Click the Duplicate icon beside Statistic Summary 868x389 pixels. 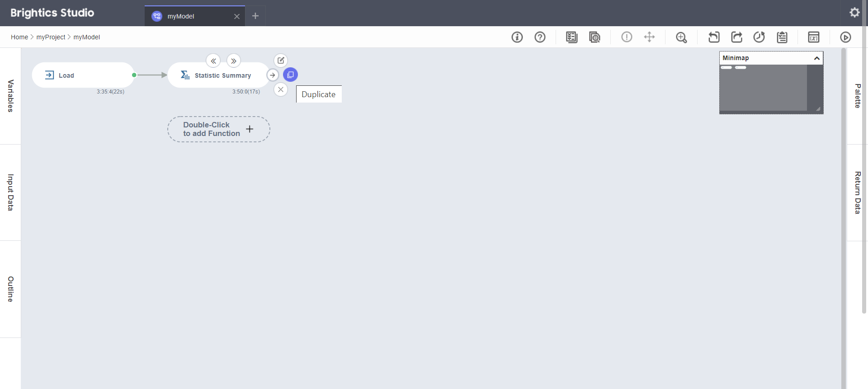(x=290, y=75)
